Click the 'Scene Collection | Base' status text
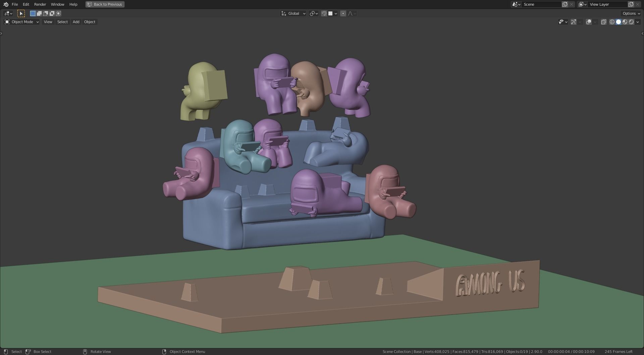The image size is (644, 355). tap(402, 352)
